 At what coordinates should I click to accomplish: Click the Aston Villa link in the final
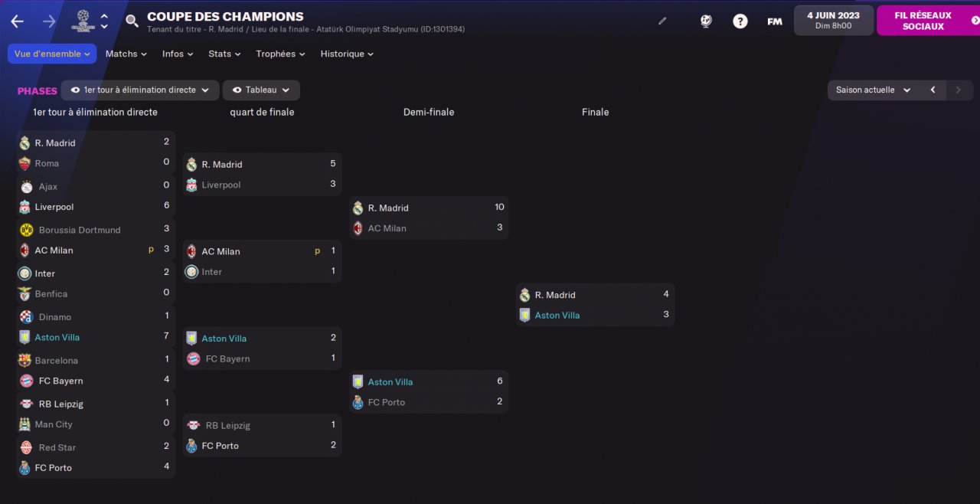557,316
